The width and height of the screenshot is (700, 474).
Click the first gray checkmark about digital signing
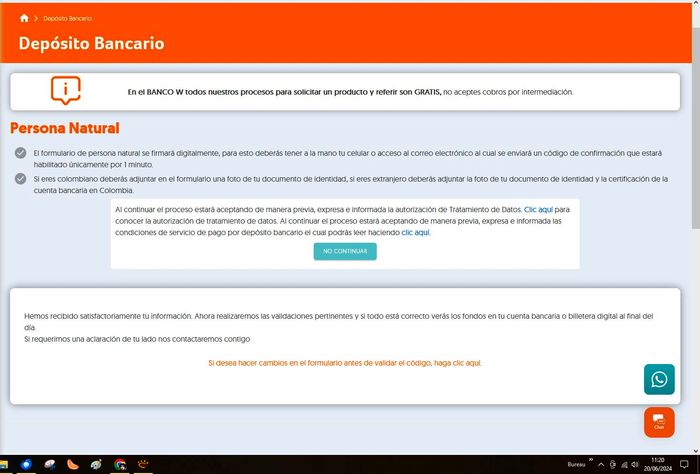[20, 152]
